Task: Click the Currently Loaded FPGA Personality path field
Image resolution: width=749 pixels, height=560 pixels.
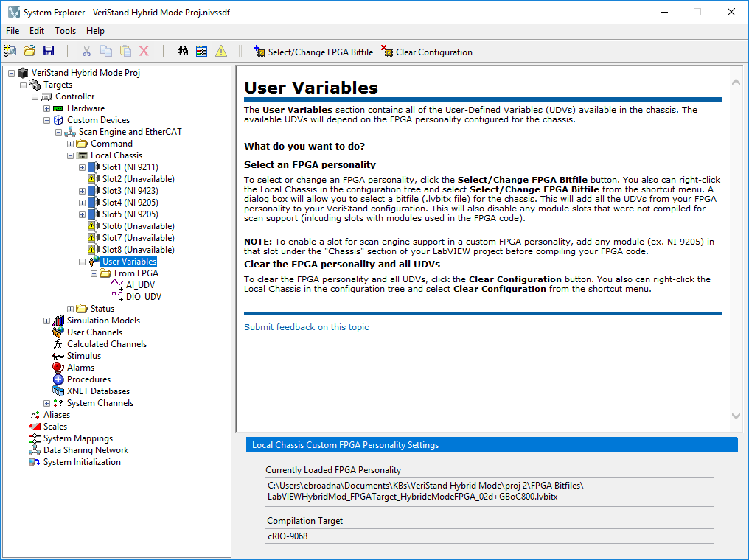Action: click(490, 492)
